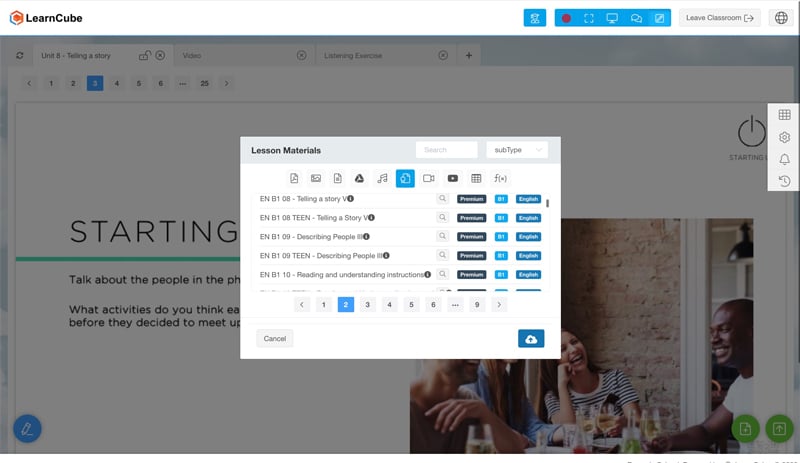Click the green add document button
This screenshot has width=800, height=463.
pyautogui.click(x=745, y=429)
